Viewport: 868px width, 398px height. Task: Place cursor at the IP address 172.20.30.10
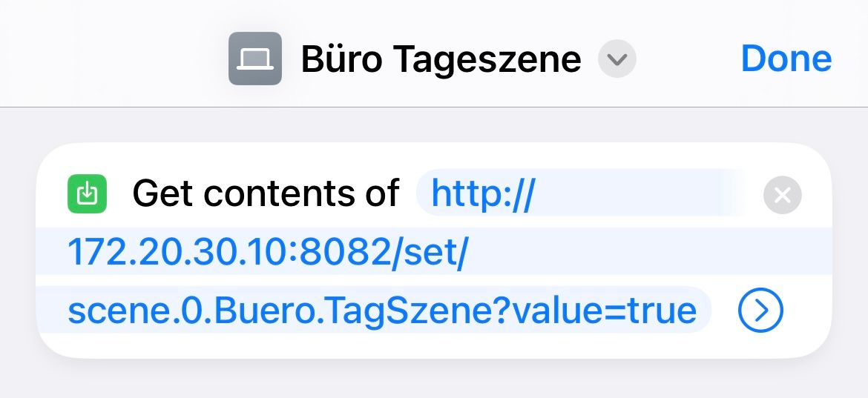click(x=182, y=251)
